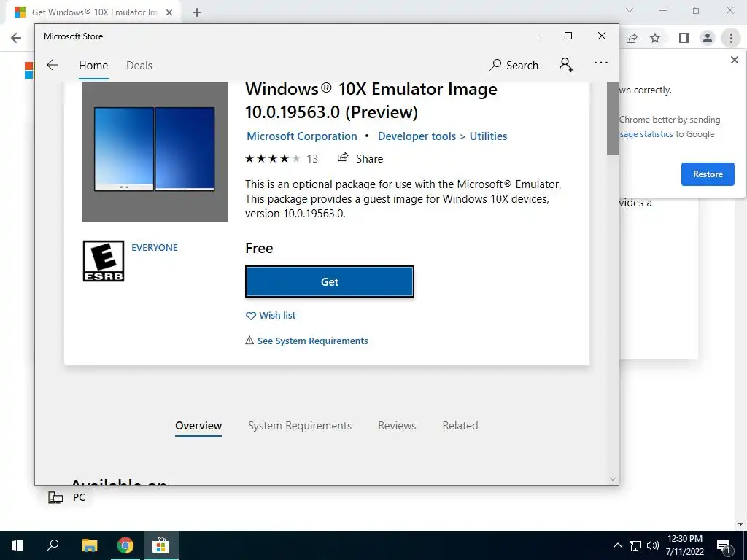Open network icon in system tray
The image size is (747, 560).
tap(635, 545)
